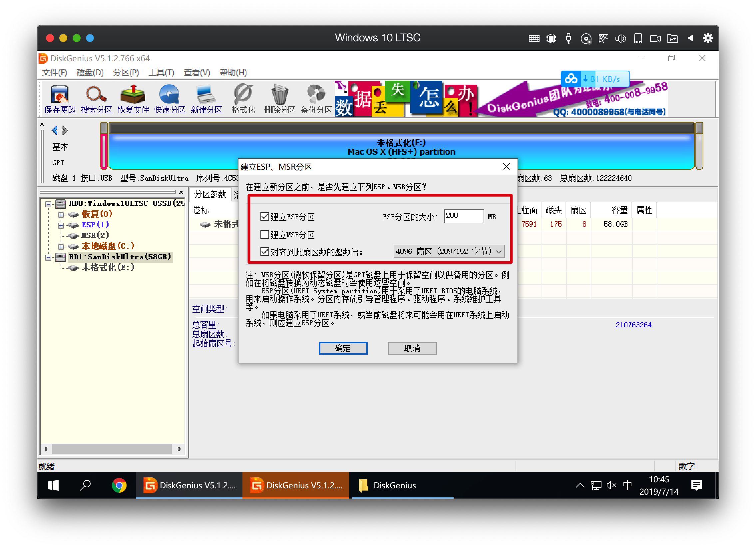Open the notification center icon
The height and width of the screenshot is (548, 756).
pos(697,485)
